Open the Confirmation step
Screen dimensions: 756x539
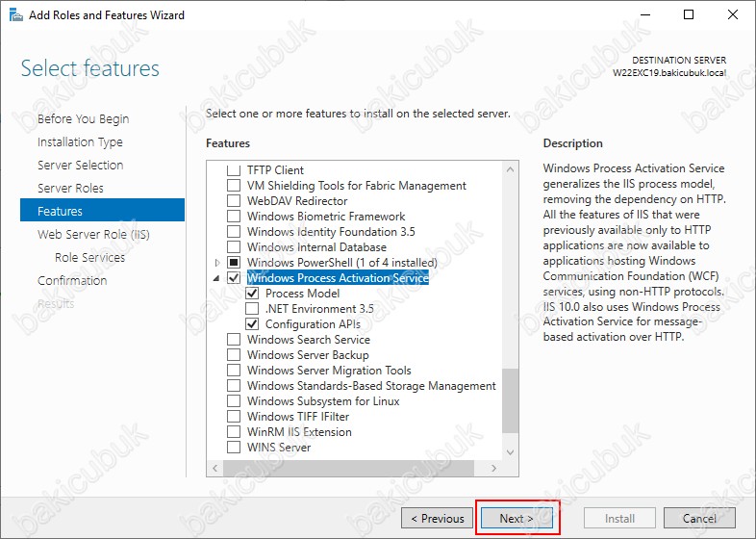coord(72,281)
